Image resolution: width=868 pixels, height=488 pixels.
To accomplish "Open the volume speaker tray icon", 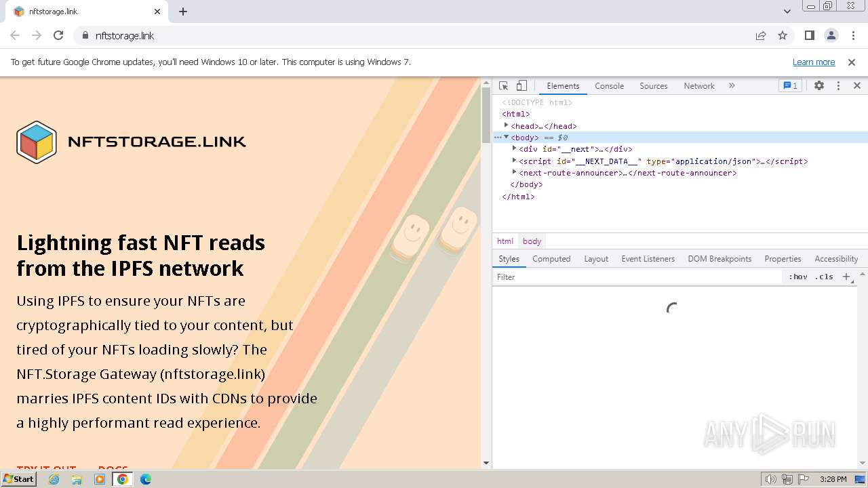I will 770,479.
